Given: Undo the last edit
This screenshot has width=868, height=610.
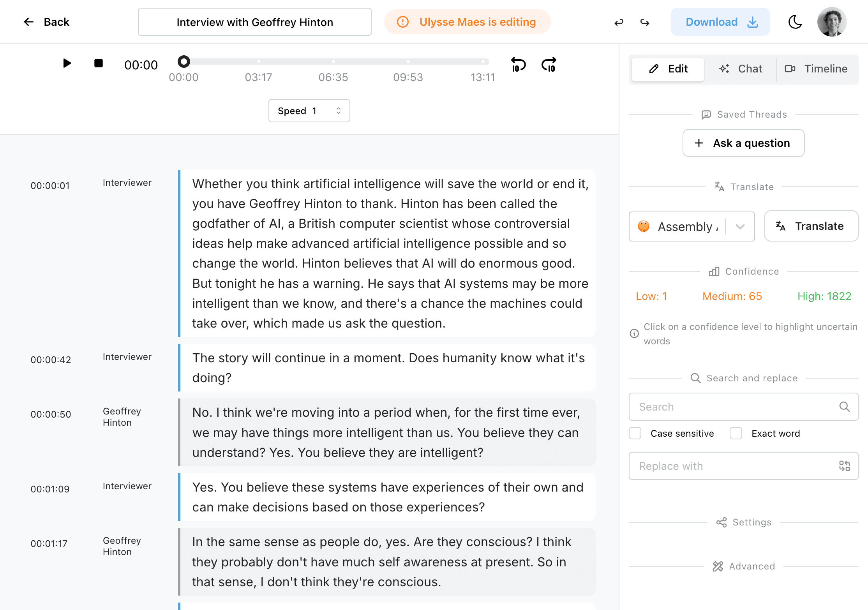Looking at the screenshot, I should coord(618,22).
